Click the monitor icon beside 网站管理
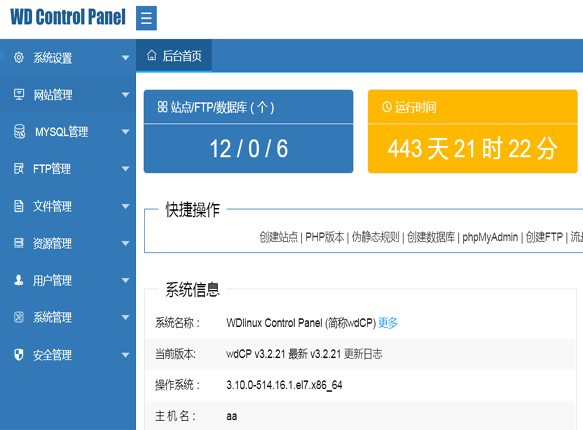 (x=19, y=94)
